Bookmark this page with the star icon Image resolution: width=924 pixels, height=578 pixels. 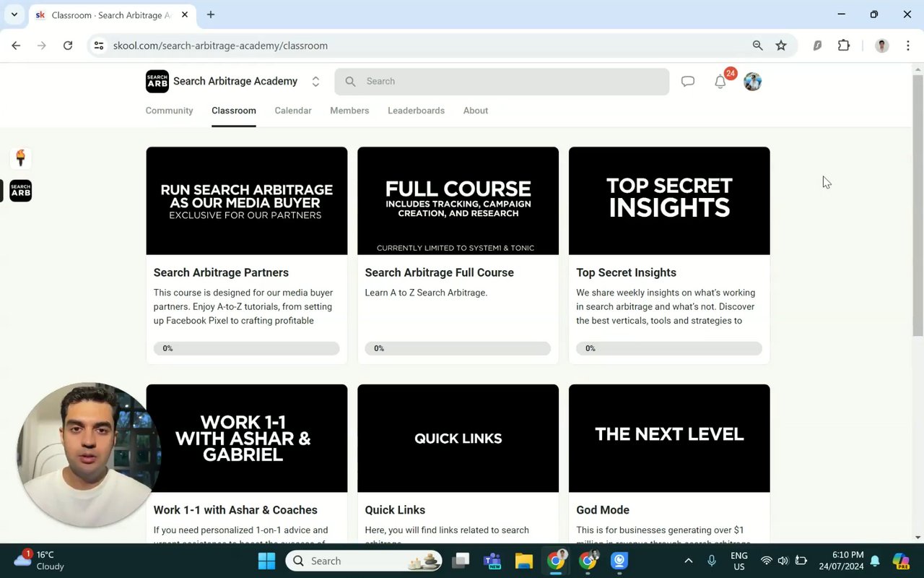coord(781,46)
